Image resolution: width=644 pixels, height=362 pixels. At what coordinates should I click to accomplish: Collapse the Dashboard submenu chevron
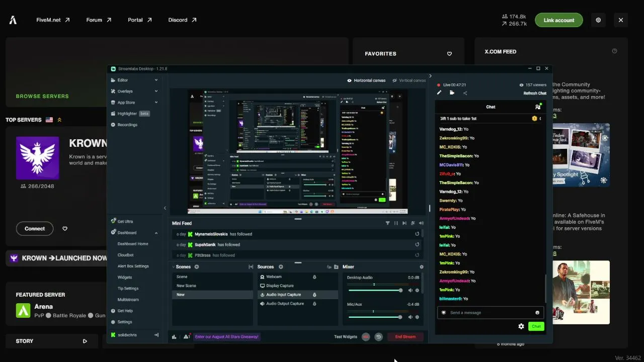[156, 233]
